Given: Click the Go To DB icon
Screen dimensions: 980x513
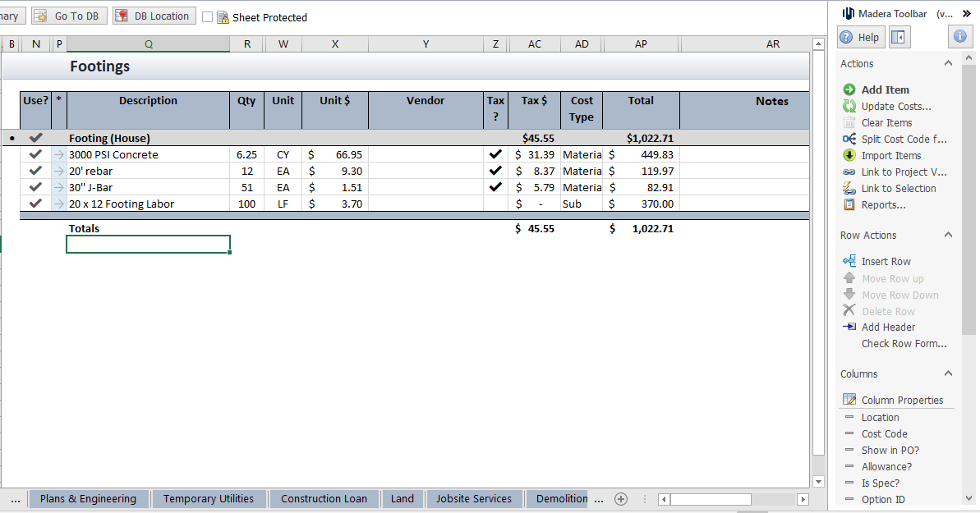Looking at the screenshot, I should [40, 16].
